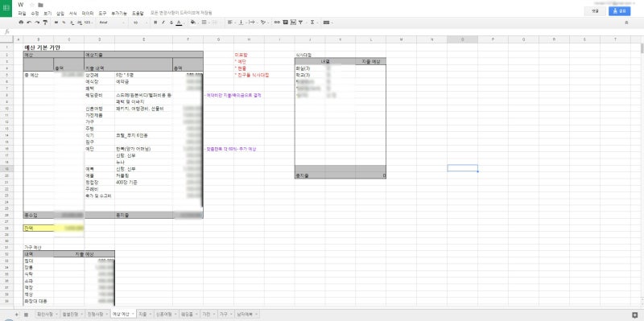Image resolution: width=644 pixels, height=321 pixels.
Task: Open the Arial font family dropdown
Action: 112,23
